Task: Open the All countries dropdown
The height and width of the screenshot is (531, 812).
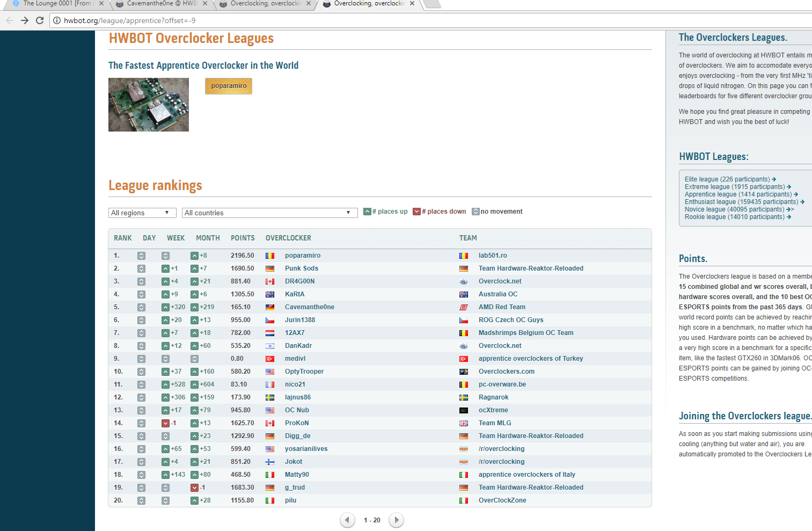Action: tap(269, 213)
